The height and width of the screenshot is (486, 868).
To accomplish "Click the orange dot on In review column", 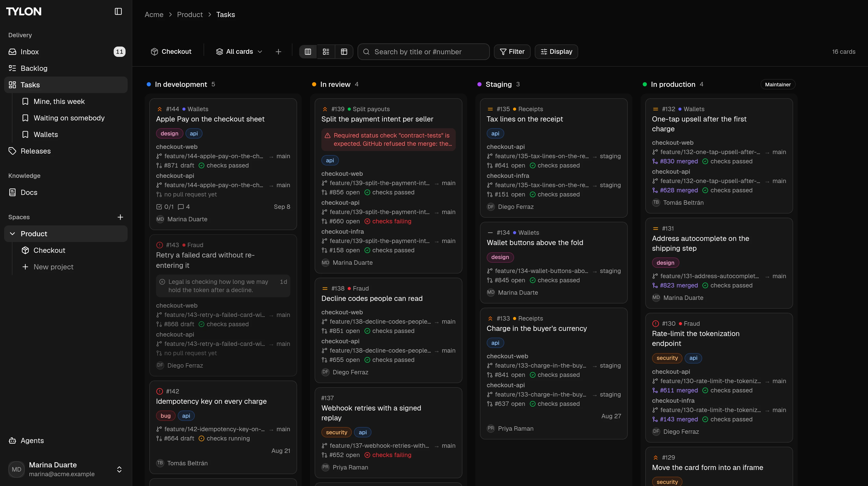I will [314, 84].
